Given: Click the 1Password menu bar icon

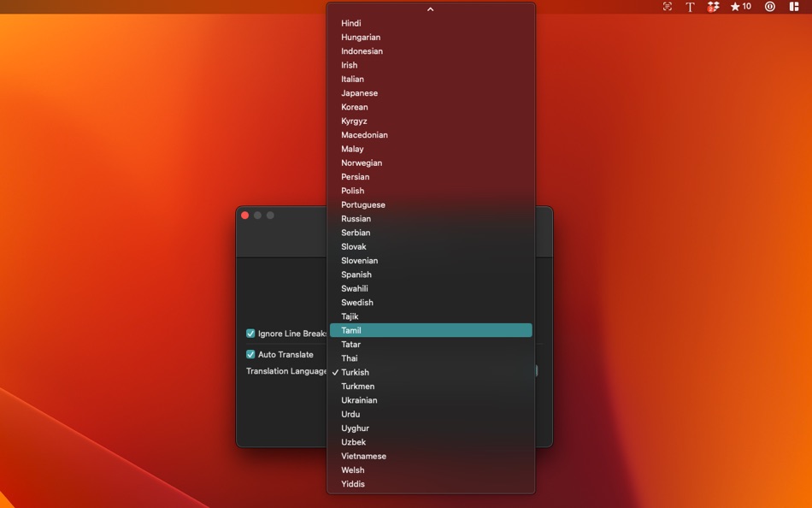Looking at the screenshot, I should pyautogui.click(x=770, y=7).
